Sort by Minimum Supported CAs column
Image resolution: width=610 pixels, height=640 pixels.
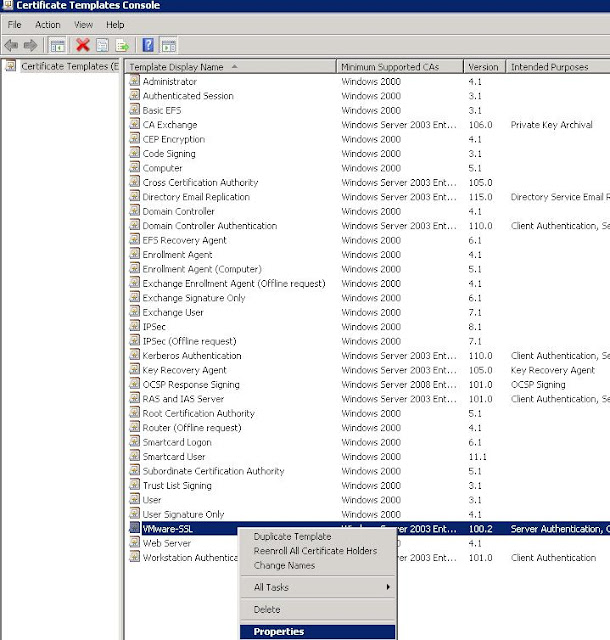click(x=400, y=67)
